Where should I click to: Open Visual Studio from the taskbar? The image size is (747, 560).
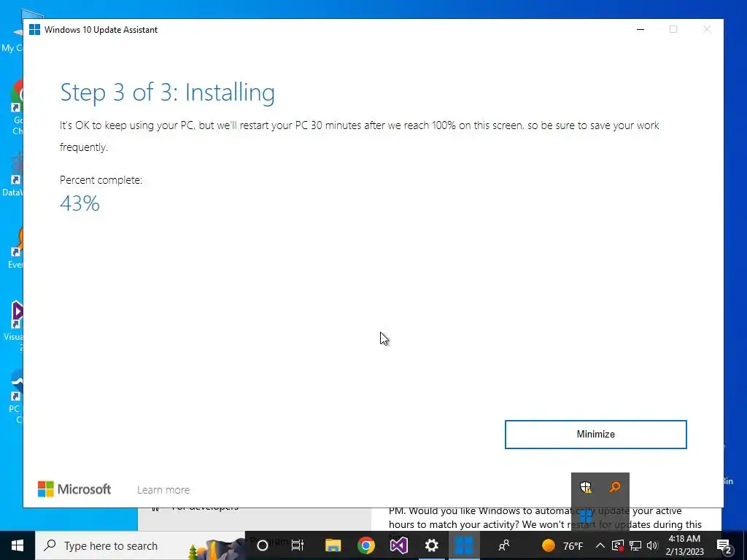[399, 545]
